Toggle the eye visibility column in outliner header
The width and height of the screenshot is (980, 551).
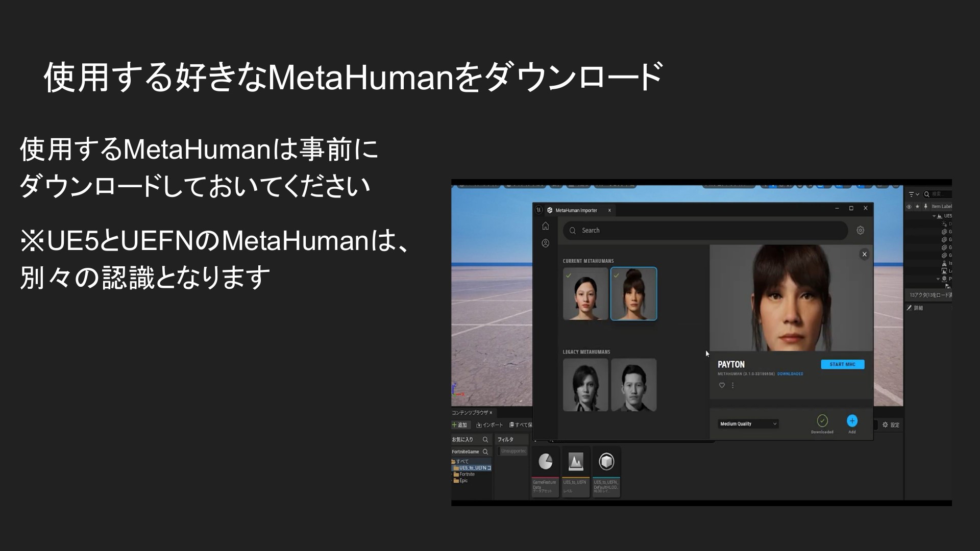click(x=909, y=207)
